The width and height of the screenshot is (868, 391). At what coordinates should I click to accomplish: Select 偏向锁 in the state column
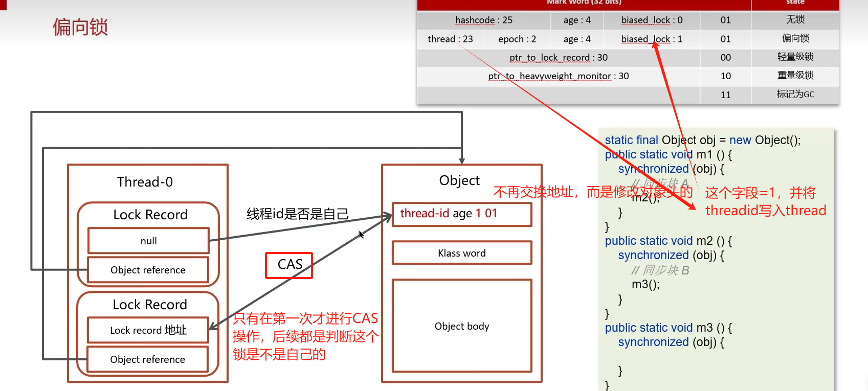click(x=795, y=38)
